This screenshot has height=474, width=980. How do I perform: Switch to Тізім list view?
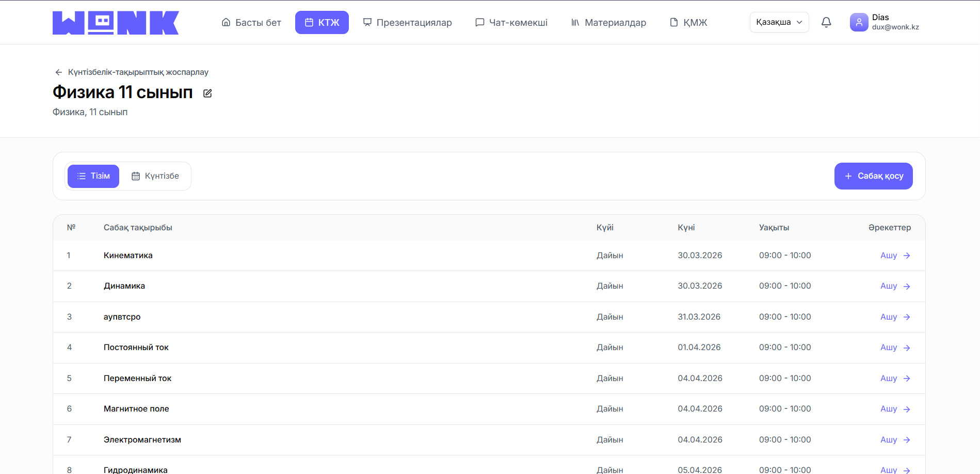tap(93, 176)
